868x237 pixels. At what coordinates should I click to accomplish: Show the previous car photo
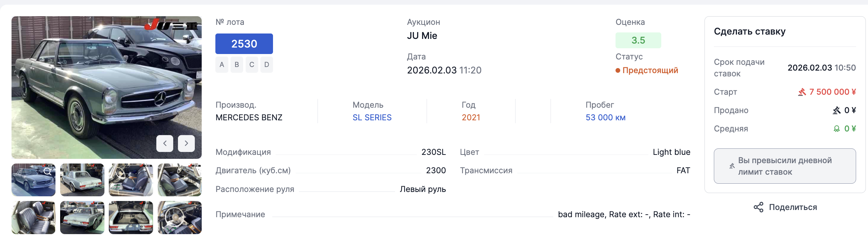[165, 143]
